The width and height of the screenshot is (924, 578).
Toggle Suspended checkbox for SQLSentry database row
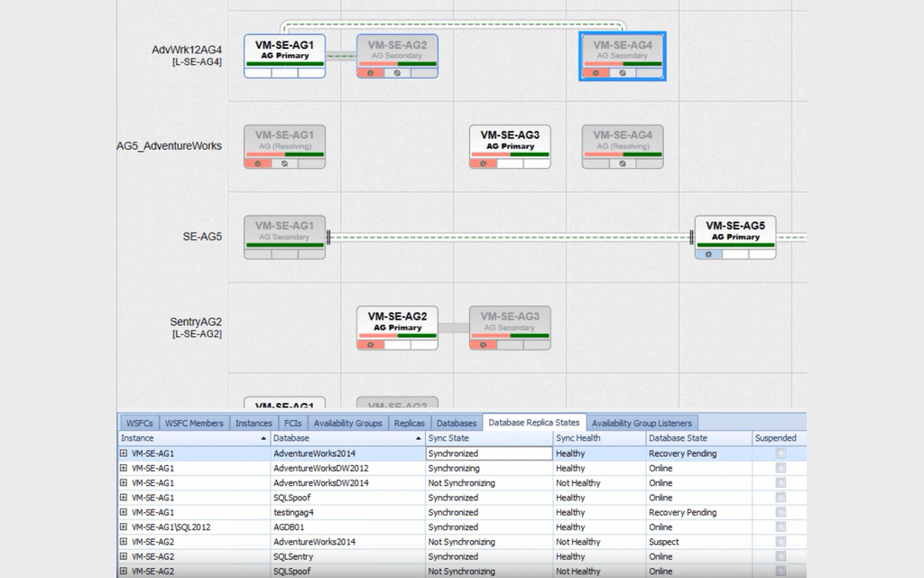click(781, 556)
